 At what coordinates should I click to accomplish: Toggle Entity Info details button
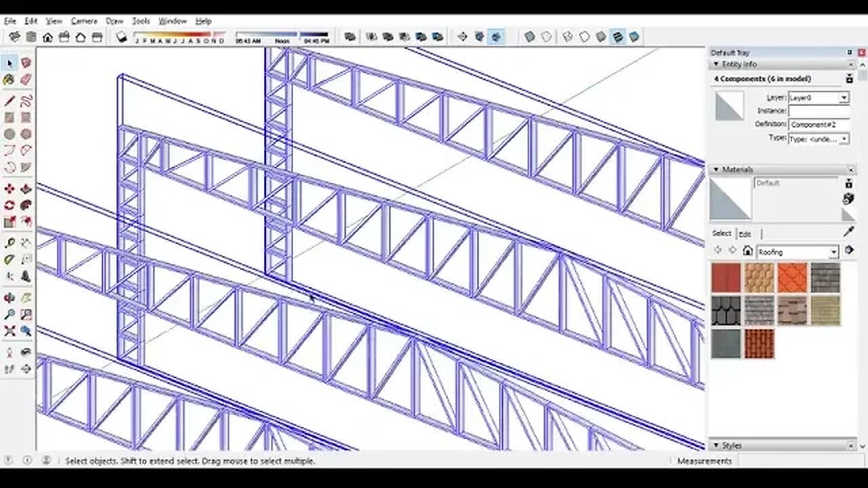click(849, 79)
